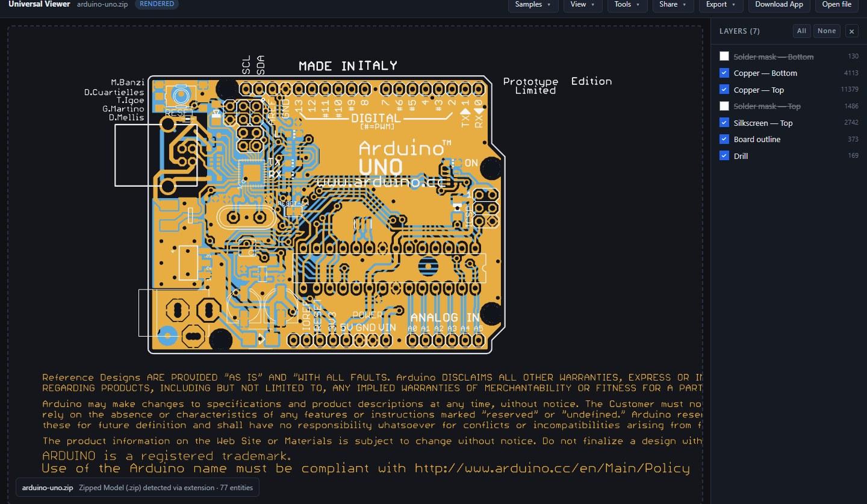This screenshot has width=867, height=504.
Task: Close the Layers panel
Action: point(851,31)
